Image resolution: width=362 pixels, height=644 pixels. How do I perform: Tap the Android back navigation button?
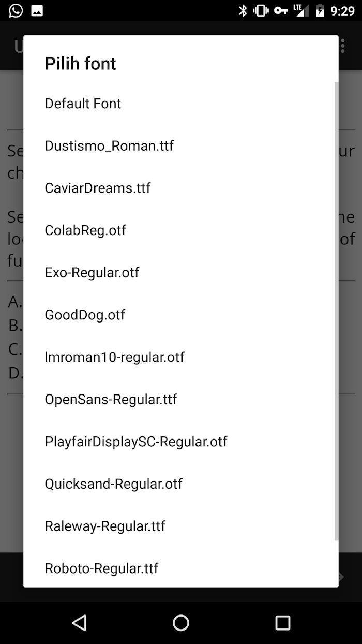(x=79, y=623)
